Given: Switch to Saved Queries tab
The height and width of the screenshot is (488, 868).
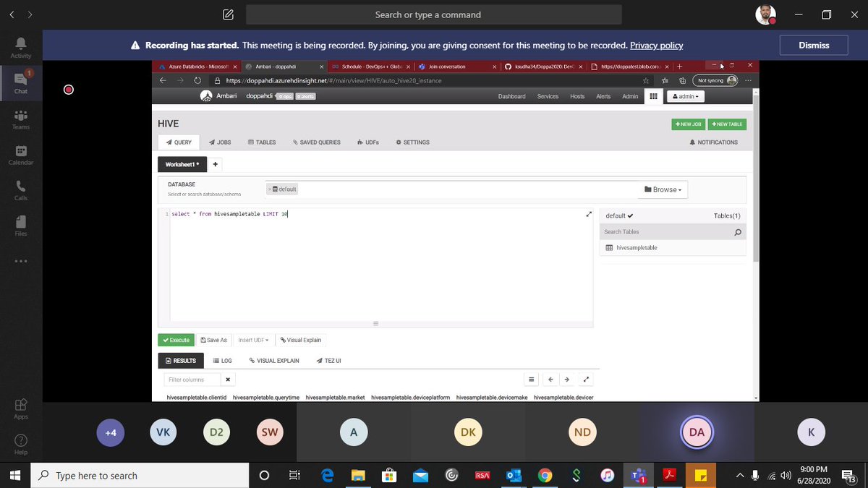Looking at the screenshot, I should tap(317, 142).
